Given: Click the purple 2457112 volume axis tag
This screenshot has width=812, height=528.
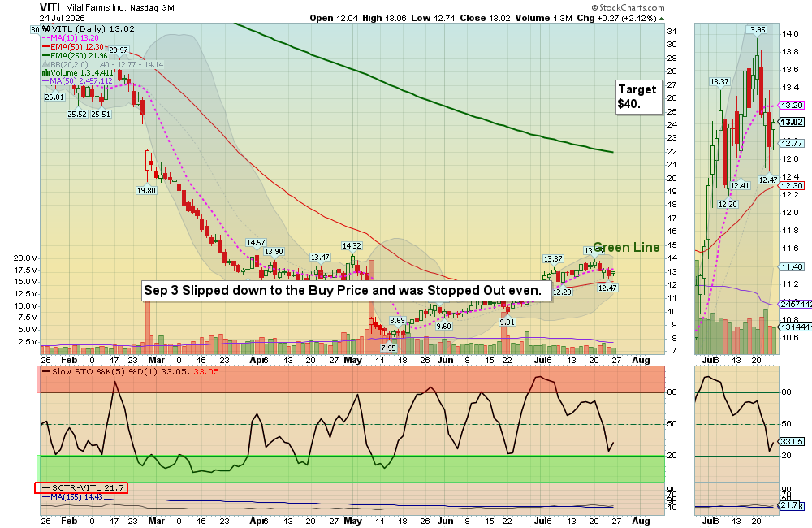Looking at the screenshot, I should coord(796,305).
